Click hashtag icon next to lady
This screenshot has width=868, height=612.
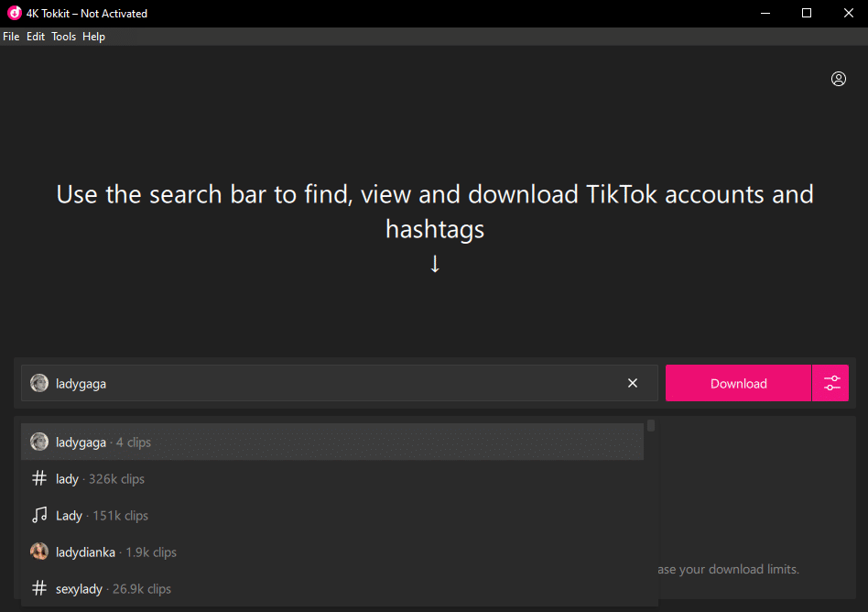tap(39, 478)
